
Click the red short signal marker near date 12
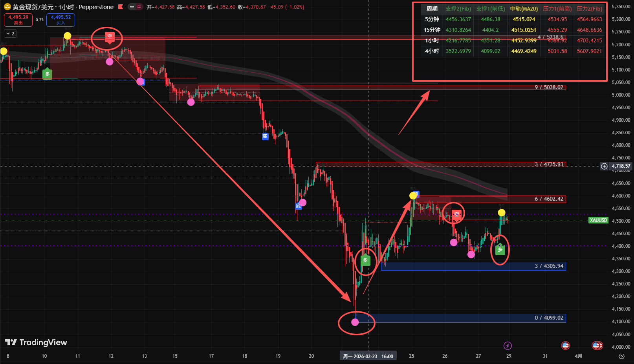tap(110, 37)
